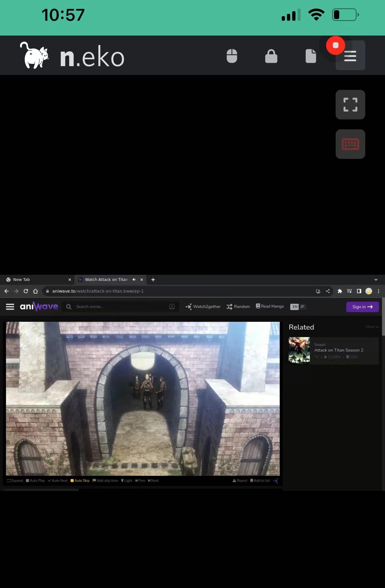
Task: Open the Read Manga link
Action: click(270, 306)
